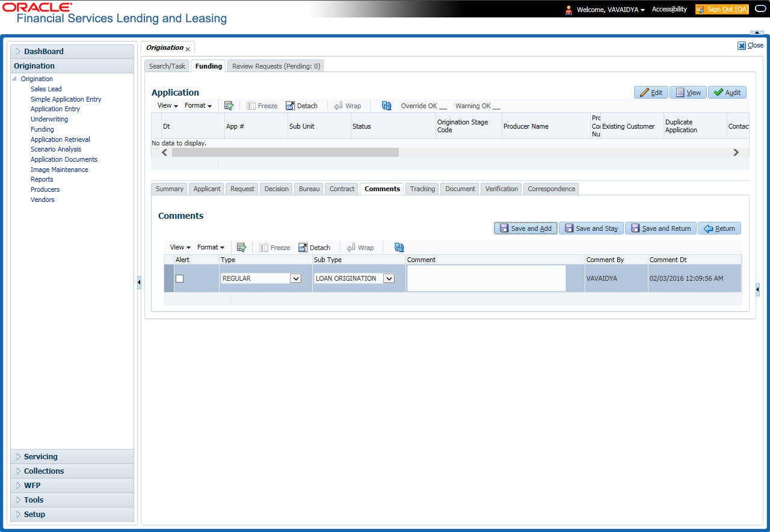
Task: Expand the Collections section
Action: (72, 471)
